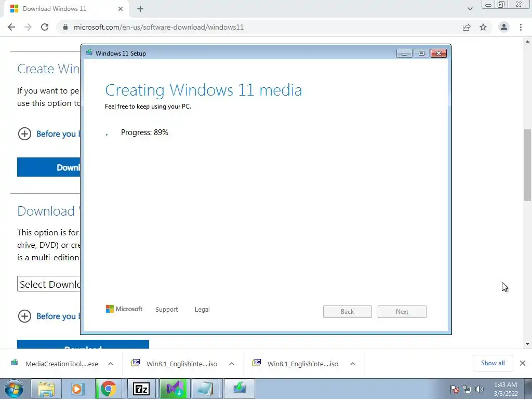Screen dimensions: 532x399
Task: Click the Windows 11 Setup title icon
Action: [89, 52]
